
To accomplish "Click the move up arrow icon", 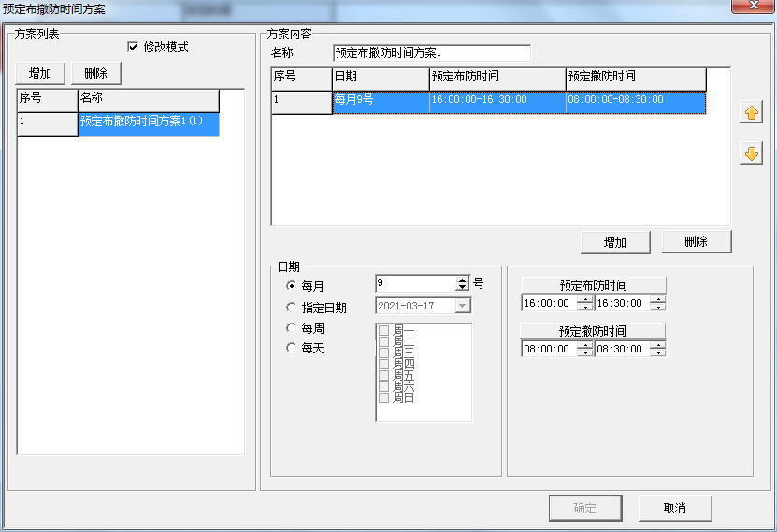I will (x=750, y=113).
